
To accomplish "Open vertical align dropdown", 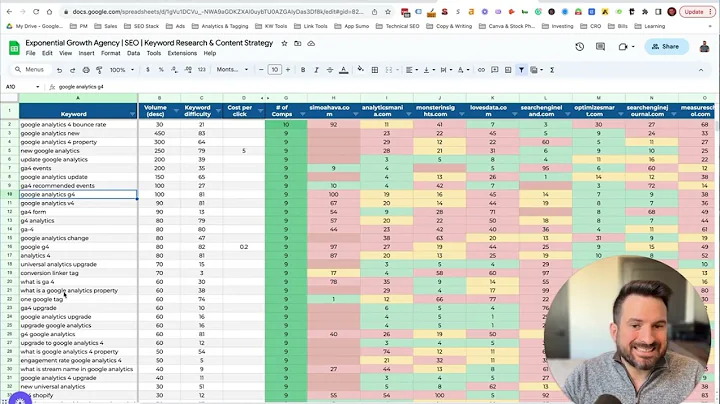I will tap(429, 70).
